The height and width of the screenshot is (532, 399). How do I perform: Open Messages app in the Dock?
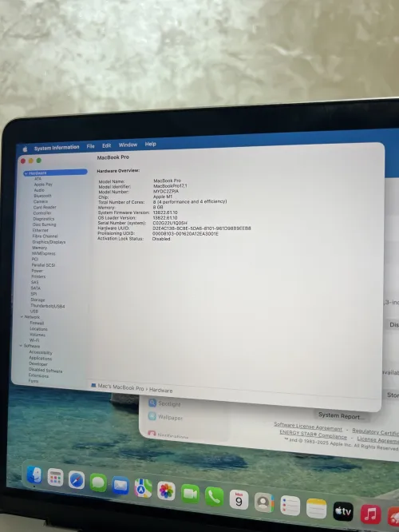pyautogui.click(x=98, y=482)
